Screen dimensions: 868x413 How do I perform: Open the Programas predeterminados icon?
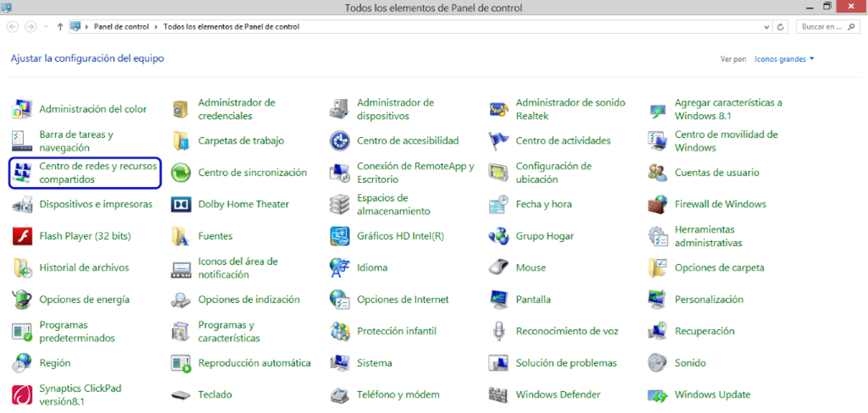tap(22, 331)
